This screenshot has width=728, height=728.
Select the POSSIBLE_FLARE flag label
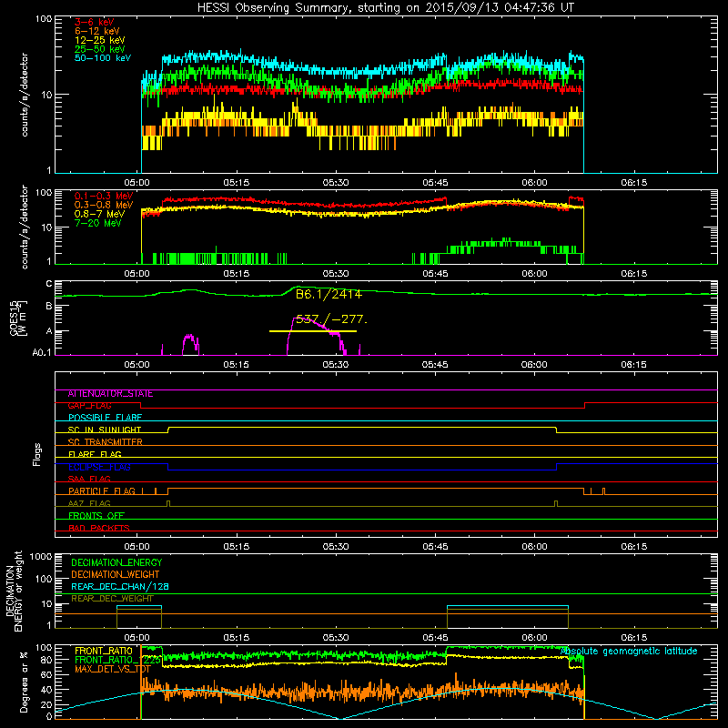tap(105, 418)
